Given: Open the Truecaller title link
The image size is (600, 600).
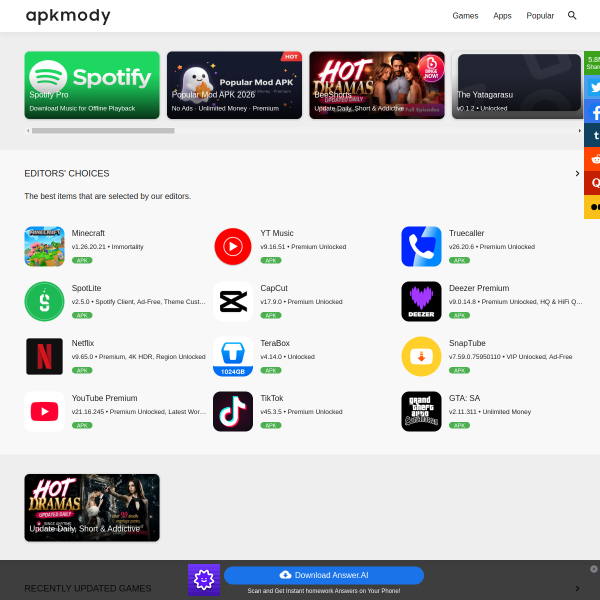Looking at the screenshot, I should (466, 233).
